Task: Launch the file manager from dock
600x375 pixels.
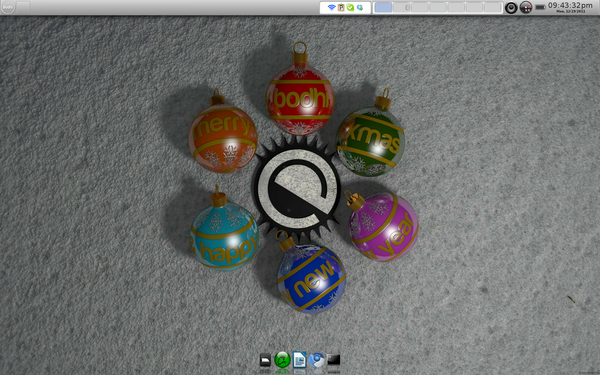Action: click(x=265, y=360)
